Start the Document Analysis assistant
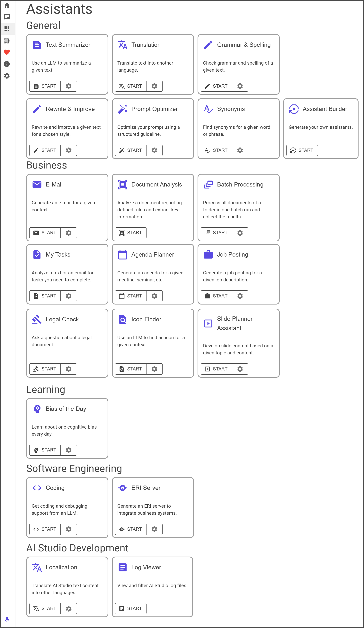Screen dimensions: 364x628 click(131, 233)
